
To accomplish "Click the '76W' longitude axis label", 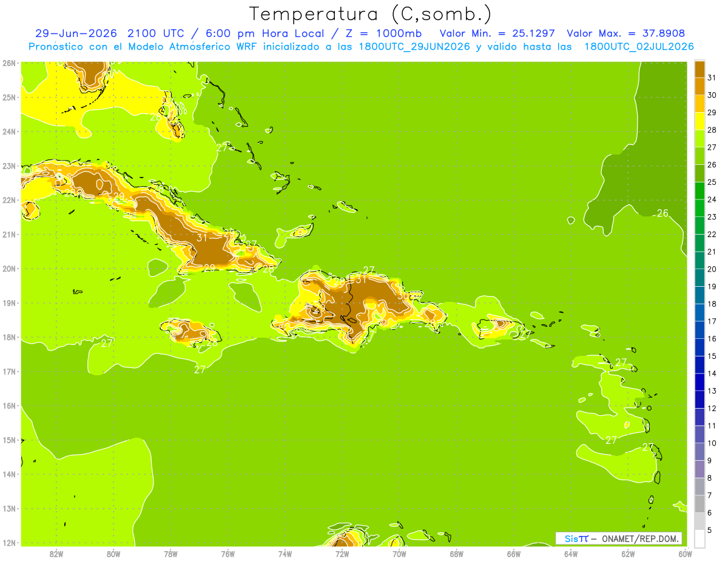I will 227,554.
